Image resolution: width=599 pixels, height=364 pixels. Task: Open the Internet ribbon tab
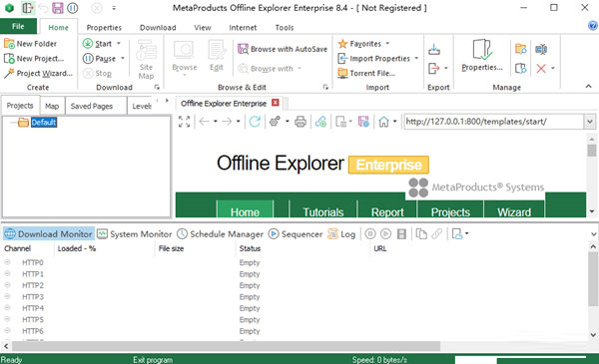coord(243,28)
